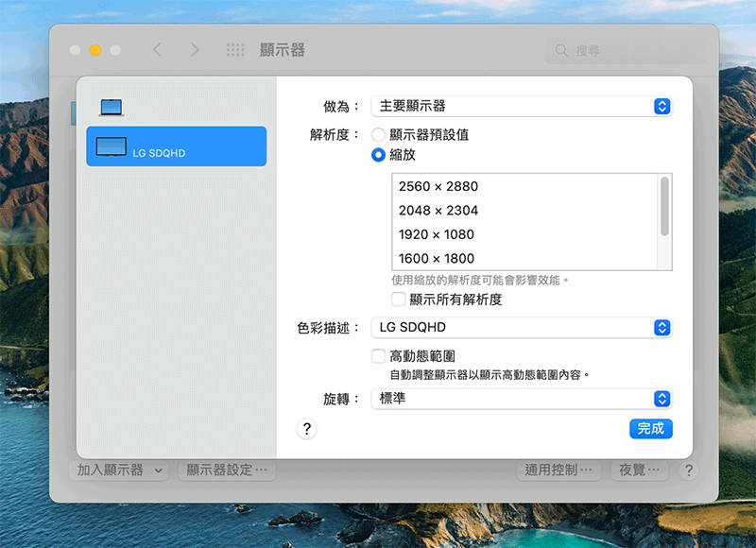Choose the 2560 × 2880 resolution
The width and height of the screenshot is (756, 548).
[x=438, y=186]
